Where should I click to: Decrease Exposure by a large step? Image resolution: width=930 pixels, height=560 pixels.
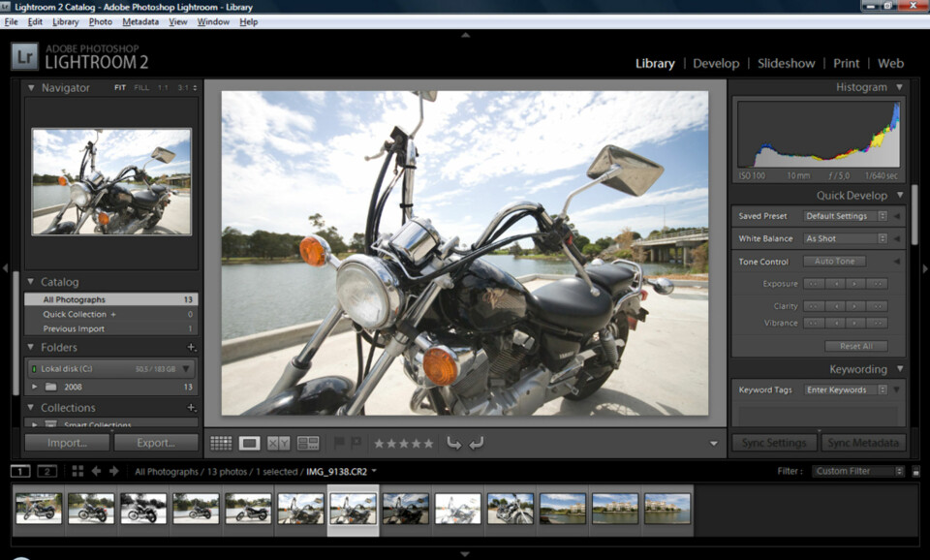[814, 284]
